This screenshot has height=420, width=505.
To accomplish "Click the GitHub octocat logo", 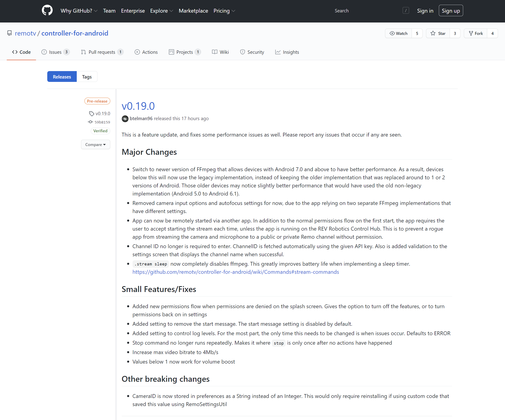I will [47, 10].
